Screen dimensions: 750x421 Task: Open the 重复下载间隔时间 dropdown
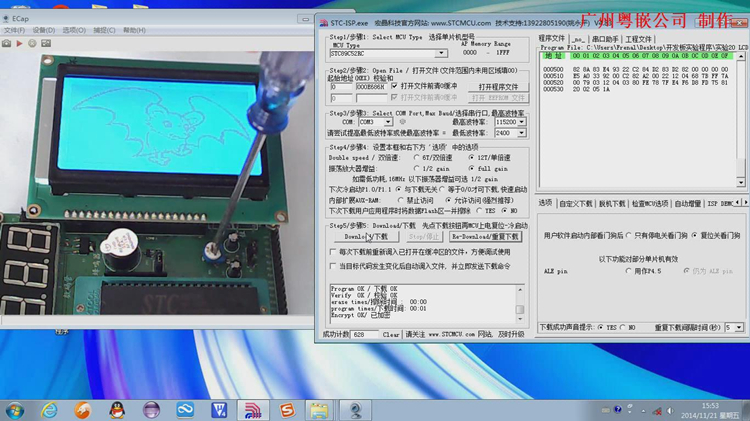coord(739,327)
